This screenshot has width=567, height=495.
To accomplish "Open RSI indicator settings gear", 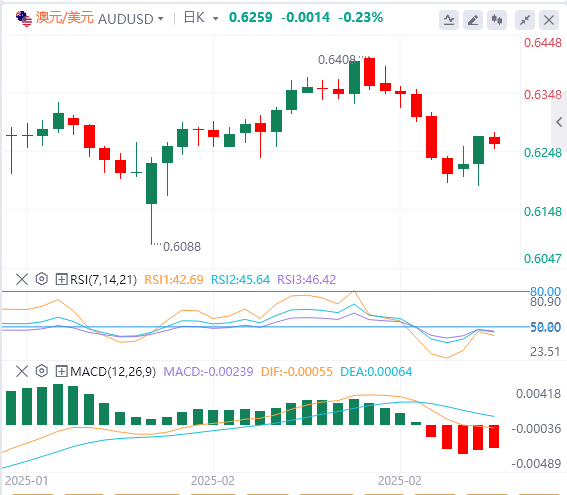I will (42, 279).
